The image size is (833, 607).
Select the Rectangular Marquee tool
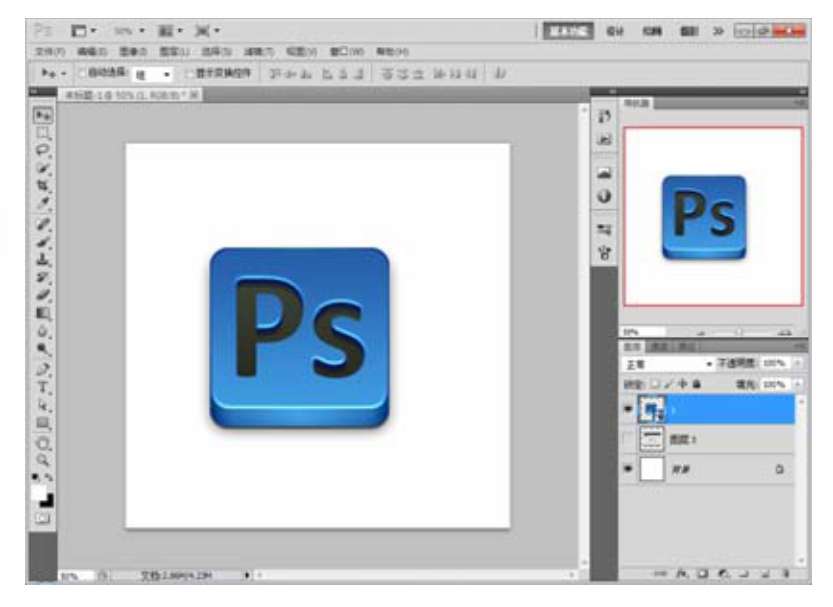[43, 133]
